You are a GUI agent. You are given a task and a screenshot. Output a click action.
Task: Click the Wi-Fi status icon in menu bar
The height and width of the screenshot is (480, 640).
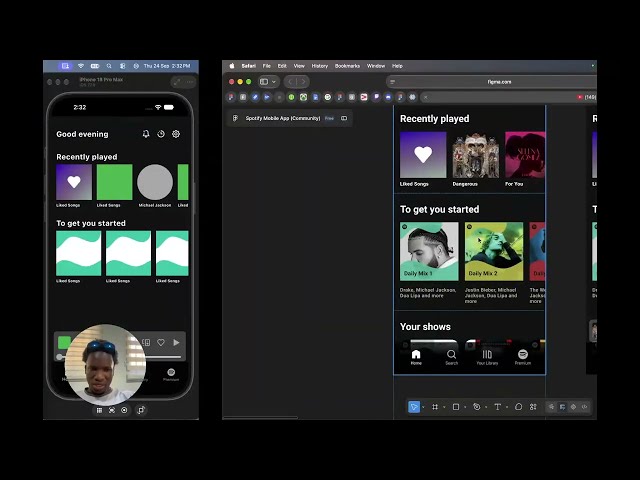pyautogui.click(x=81, y=66)
